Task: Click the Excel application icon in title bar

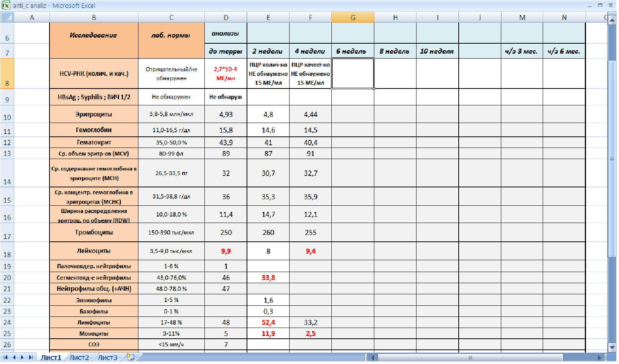Action: point(6,5)
